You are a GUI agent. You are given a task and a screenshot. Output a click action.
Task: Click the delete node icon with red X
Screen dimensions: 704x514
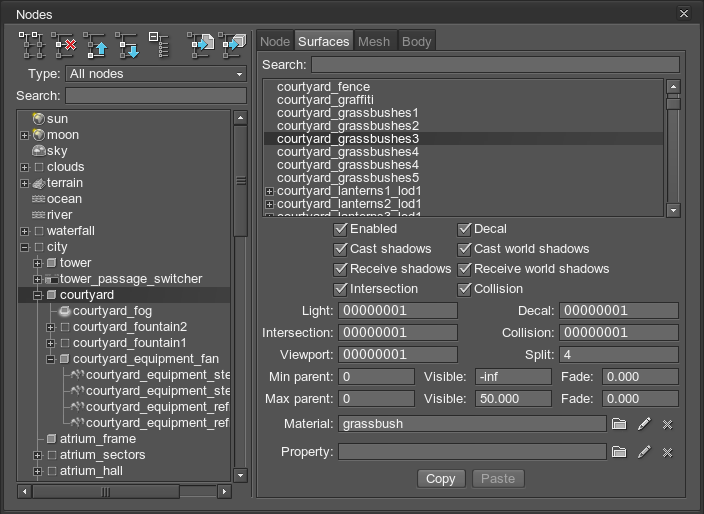[64, 45]
